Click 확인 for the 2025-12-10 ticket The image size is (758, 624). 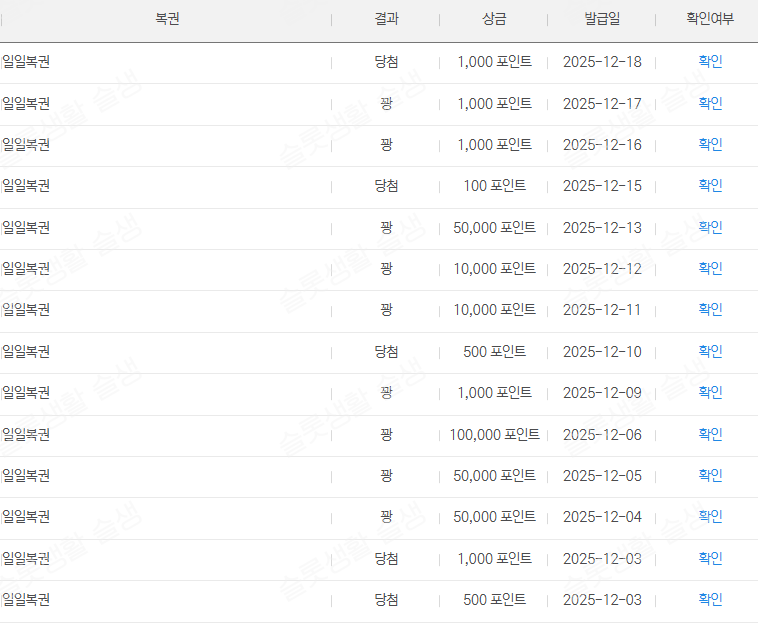tap(710, 352)
